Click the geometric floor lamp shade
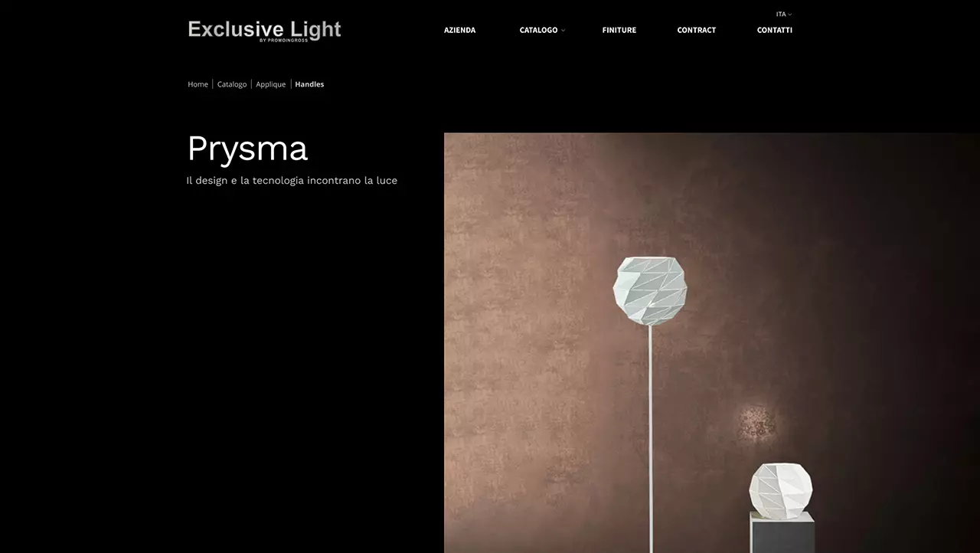Viewport: 980px width, 553px height. (650, 290)
